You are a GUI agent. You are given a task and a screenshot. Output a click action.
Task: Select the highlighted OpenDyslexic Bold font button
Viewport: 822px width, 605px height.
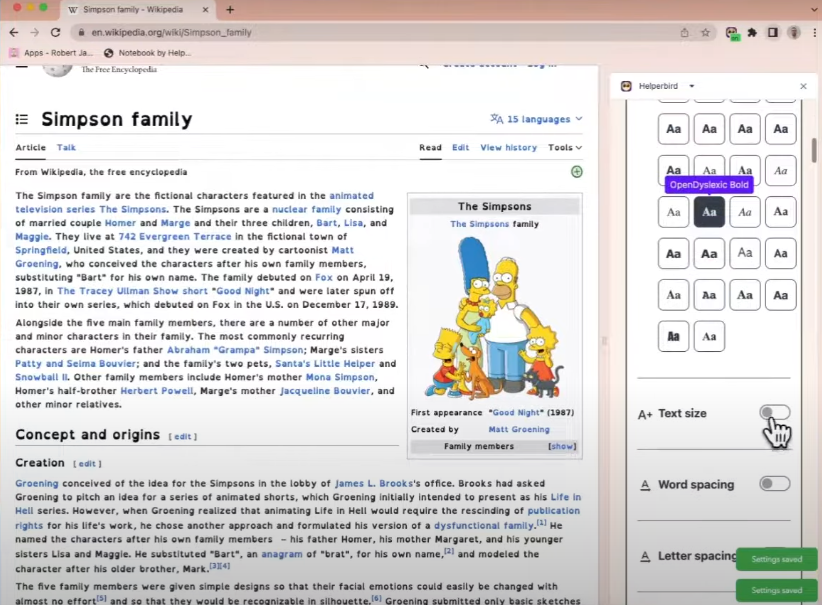coord(709,212)
